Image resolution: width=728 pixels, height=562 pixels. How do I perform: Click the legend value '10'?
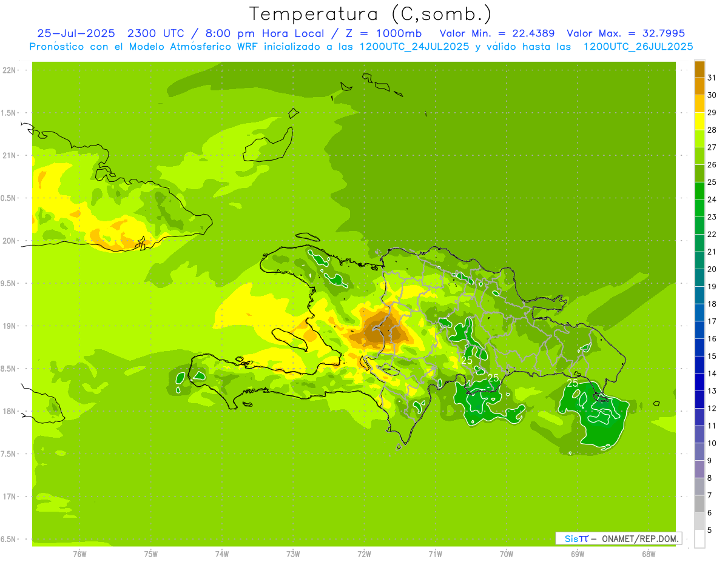coord(712,443)
